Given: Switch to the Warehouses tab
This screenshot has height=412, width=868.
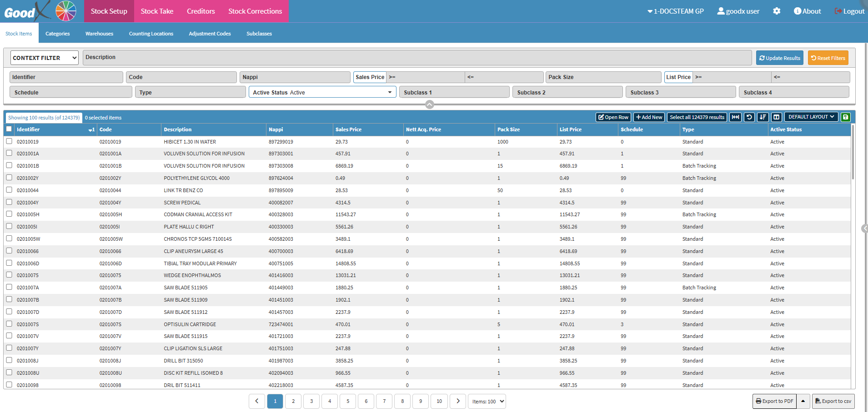Looking at the screenshot, I should pos(99,34).
